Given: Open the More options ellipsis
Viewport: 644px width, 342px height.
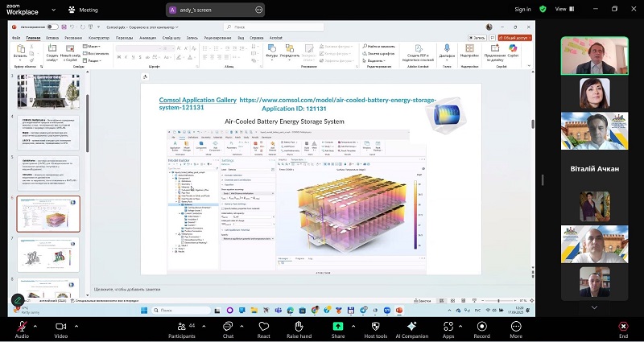Looking at the screenshot, I should click(516, 327).
